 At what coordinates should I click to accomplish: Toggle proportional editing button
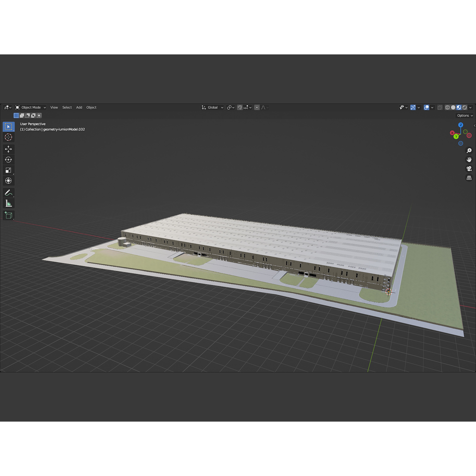tap(257, 107)
